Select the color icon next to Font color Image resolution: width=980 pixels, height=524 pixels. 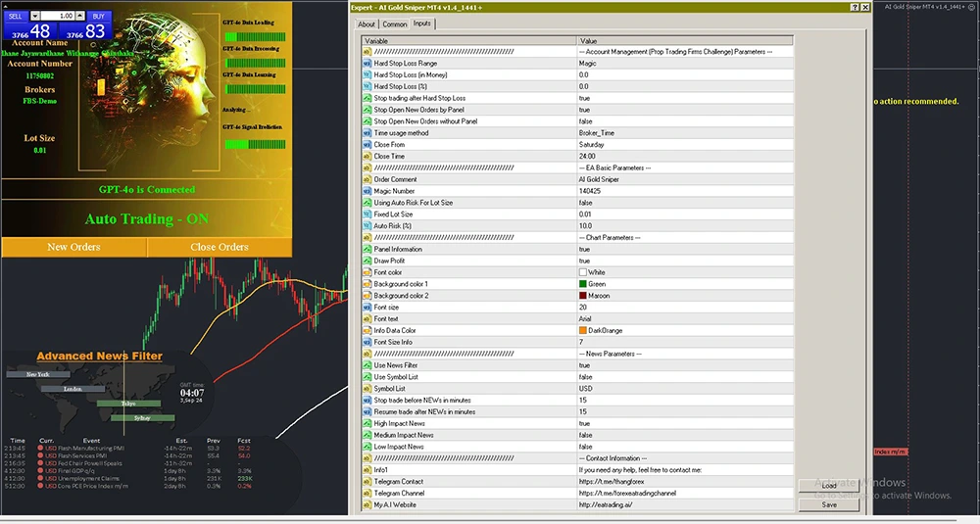[x=367, y=272]
